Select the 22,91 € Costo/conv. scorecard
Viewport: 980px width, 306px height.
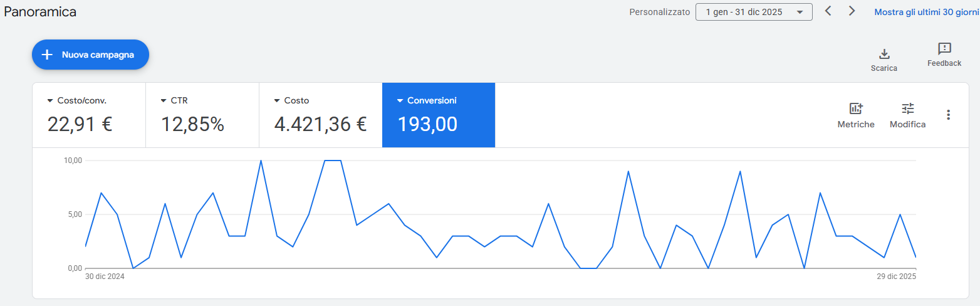coord(80,124)
